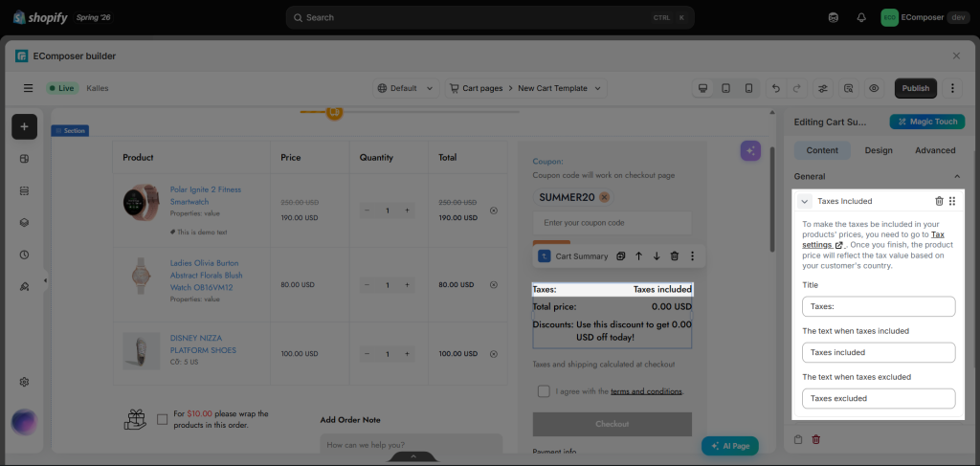Move Cart Summary element down

[657, 256]
